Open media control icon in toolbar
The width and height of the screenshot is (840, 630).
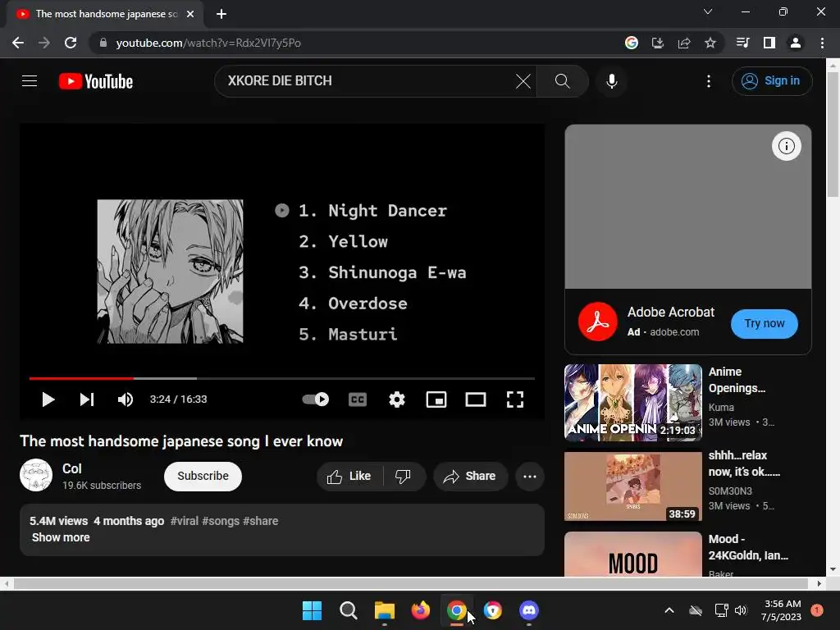[742, 43]
